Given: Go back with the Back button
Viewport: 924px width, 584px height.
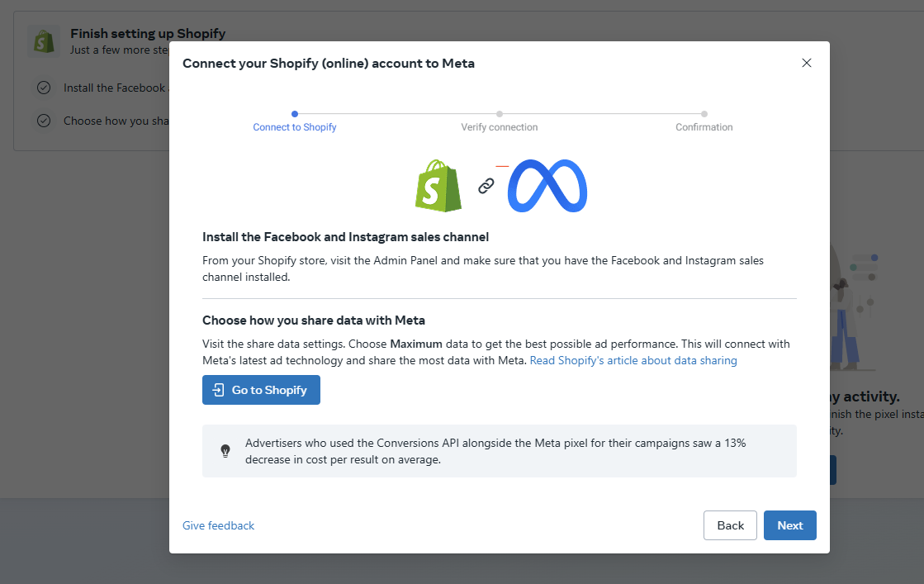Looking at the screenshot, I should tap(730, 525).
